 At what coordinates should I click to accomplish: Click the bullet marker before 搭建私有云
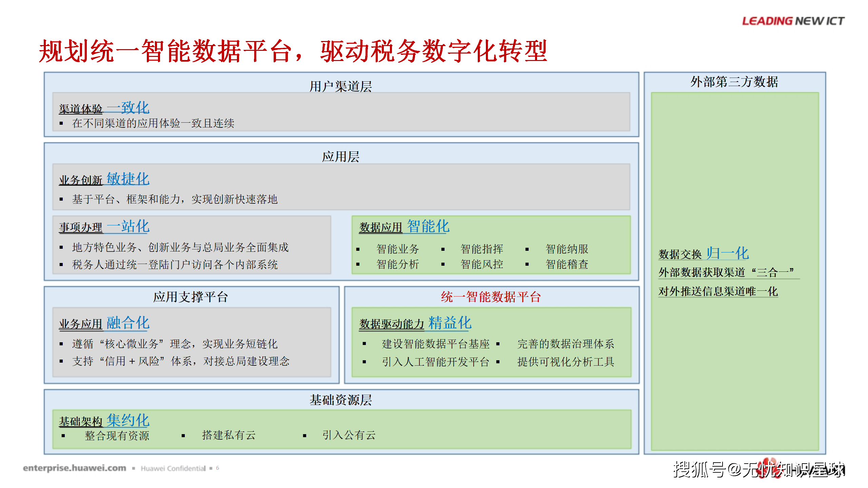[184, 436]
